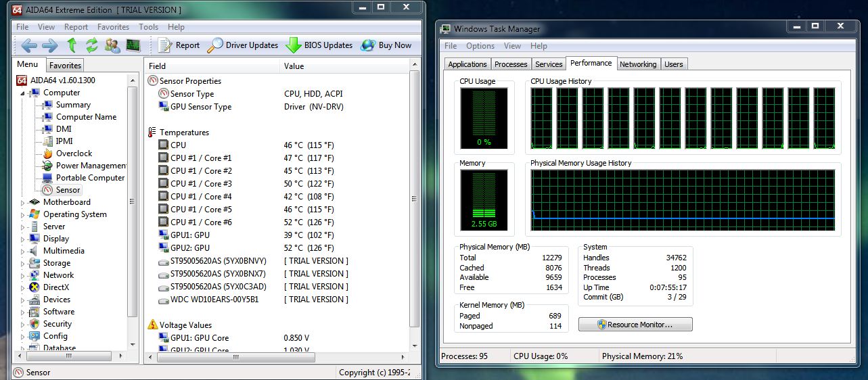Click the Overclock flame icon

point(47,153)
